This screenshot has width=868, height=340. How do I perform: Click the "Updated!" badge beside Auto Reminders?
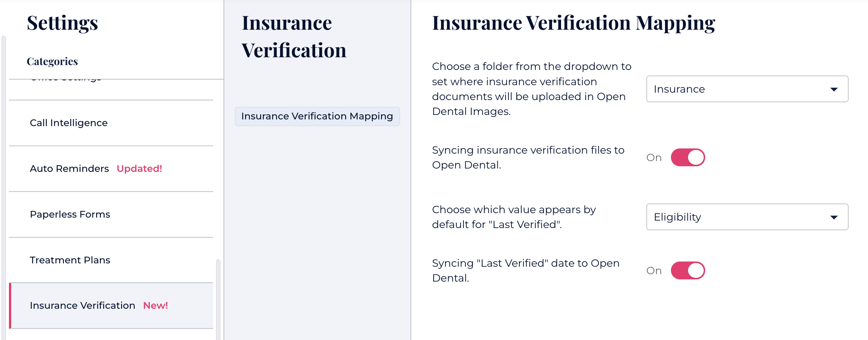(139, 169)
